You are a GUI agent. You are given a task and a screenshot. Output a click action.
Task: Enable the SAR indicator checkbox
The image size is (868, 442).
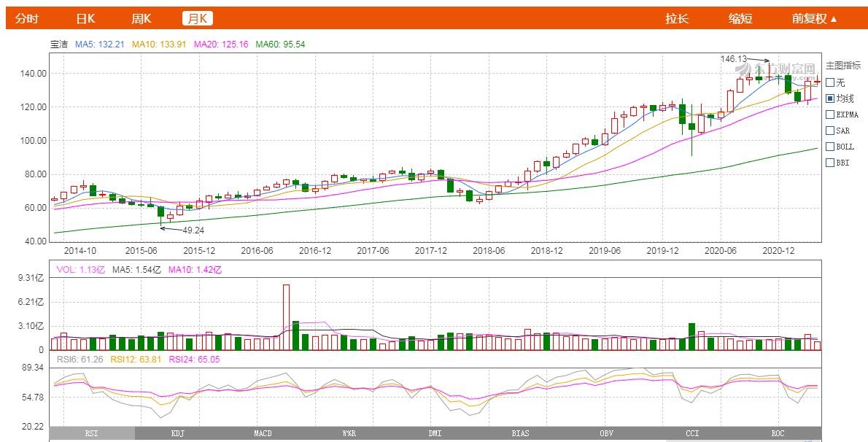830,131
